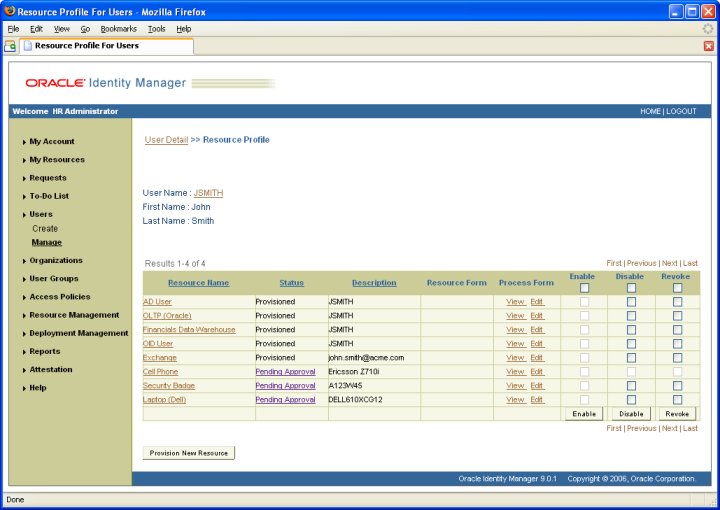The image size is (720, 510).
Task: Click the john.smith@acme.com description cell
Action: click(x=374, y=358)
